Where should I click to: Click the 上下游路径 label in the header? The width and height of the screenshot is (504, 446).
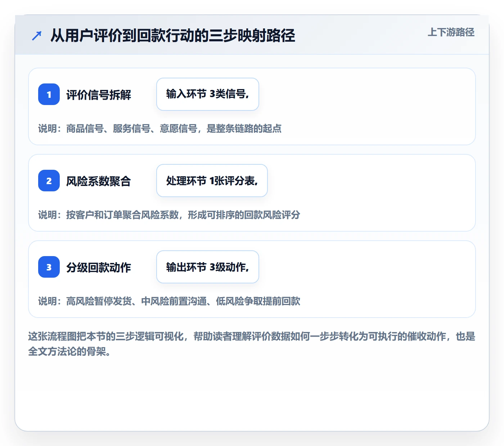[451, 32]
